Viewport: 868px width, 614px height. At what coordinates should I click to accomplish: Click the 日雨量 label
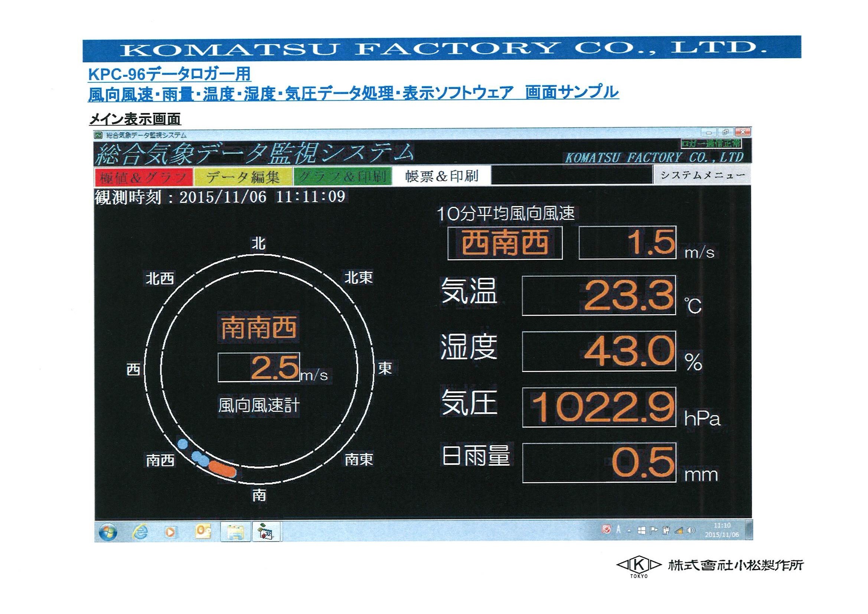(x=476, y=456)
